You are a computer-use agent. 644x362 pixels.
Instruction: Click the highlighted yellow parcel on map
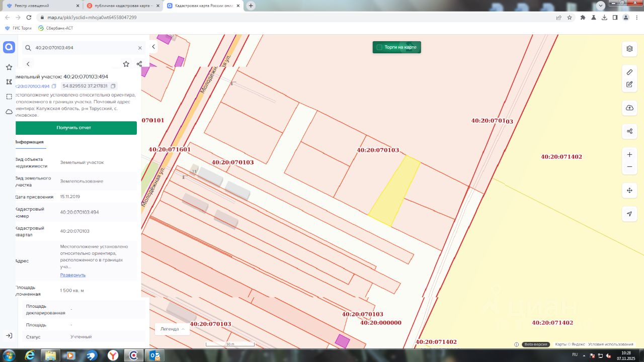point(394,191)
